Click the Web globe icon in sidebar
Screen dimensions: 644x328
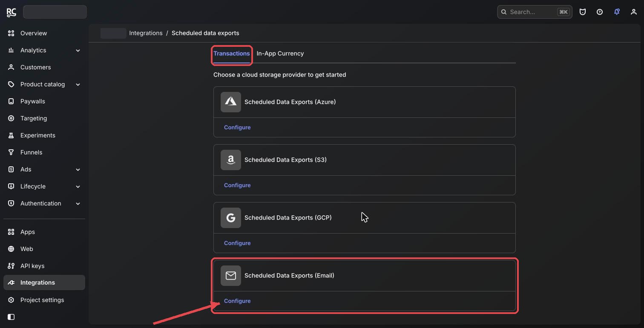pyautogui.click(x=11, y=249)
